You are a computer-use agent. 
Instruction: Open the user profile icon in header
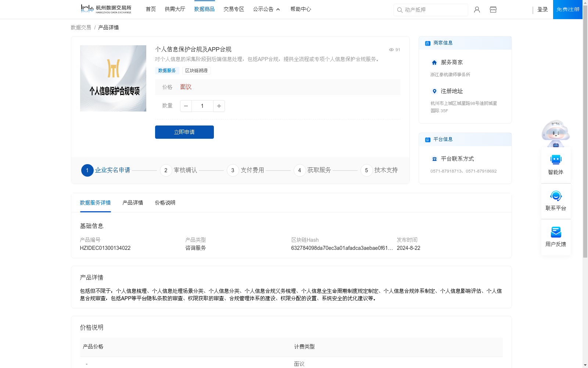coord(477,10)
